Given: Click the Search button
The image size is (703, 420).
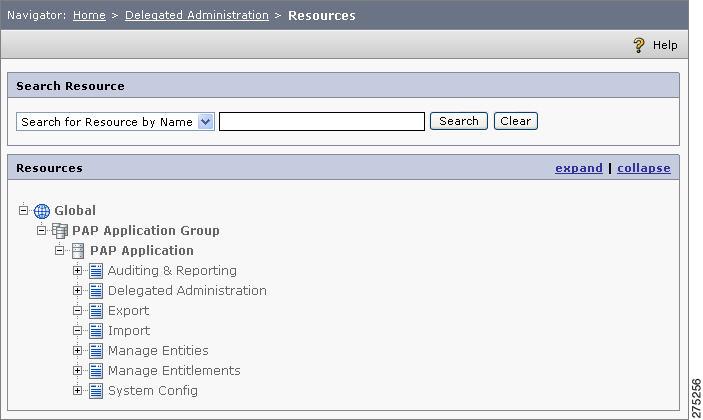Looking at the screenshot, I should coord(459,121).
